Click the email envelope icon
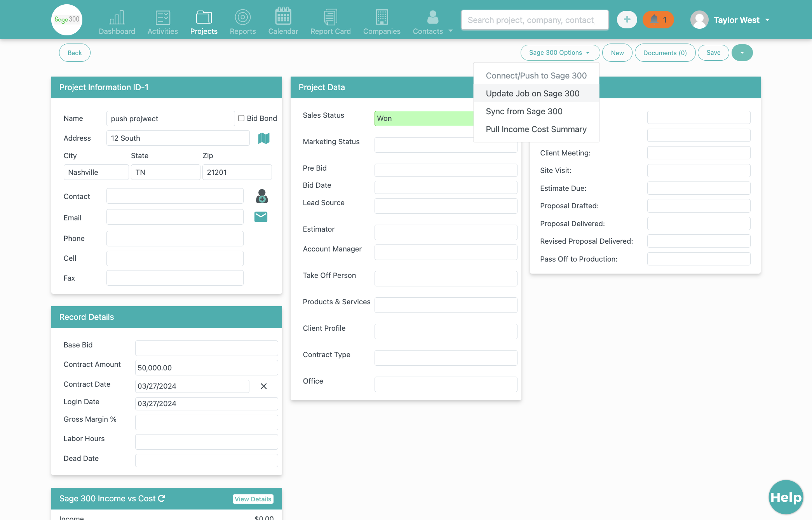The width and height of the screenshot is (812, 520). pos(261,217)
